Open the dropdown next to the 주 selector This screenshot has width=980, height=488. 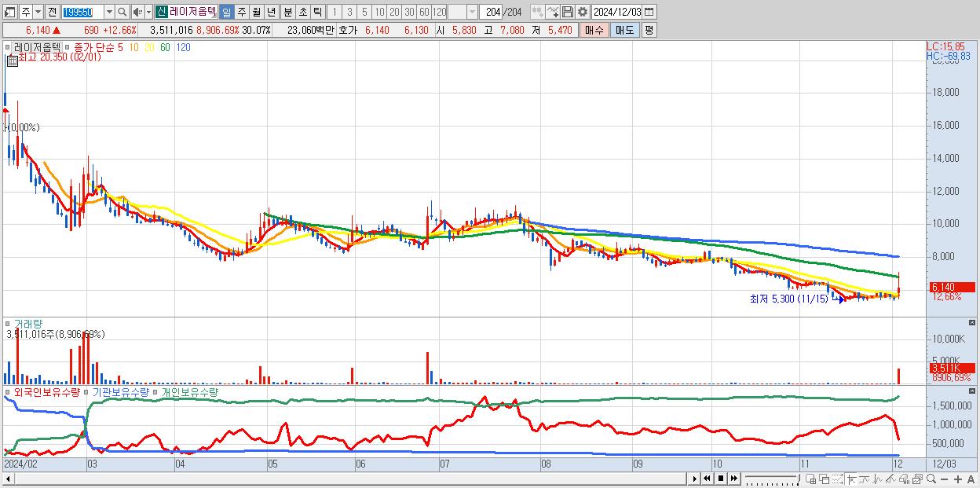[x=38, y=12]
